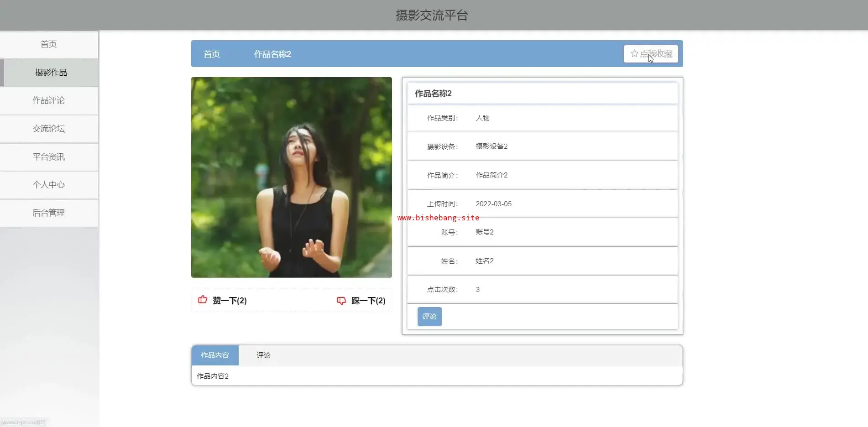Click the 赞一下(2) like text

(x=230, y=301)
